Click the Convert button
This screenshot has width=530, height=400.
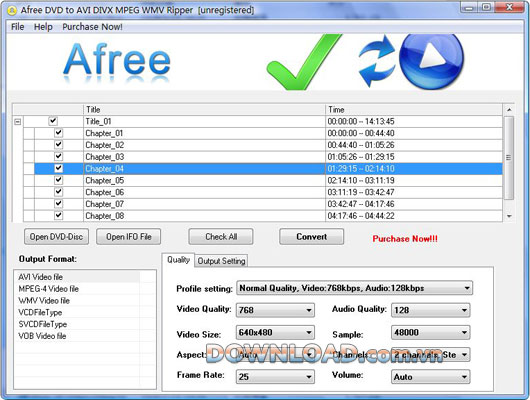tap(312, 237)
